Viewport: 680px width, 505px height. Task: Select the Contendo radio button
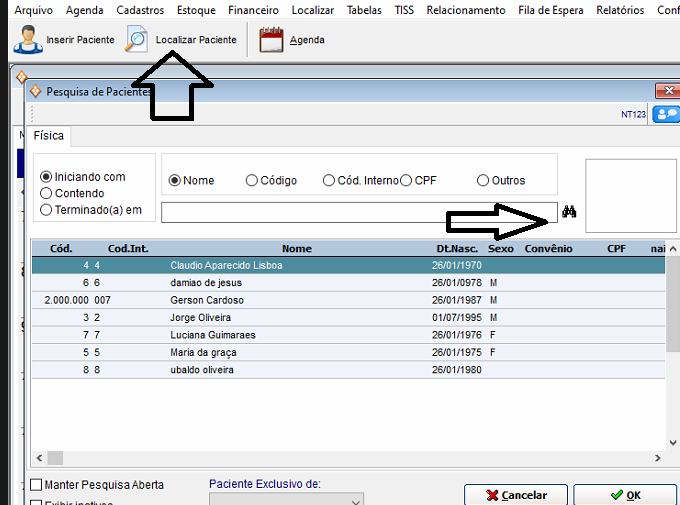[x=46, y=193]
